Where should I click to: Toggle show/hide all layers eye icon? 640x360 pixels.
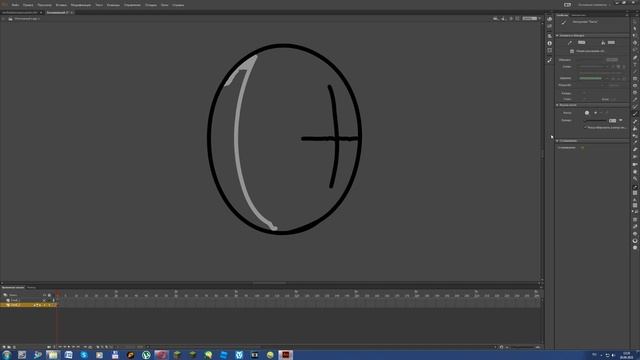tap(44, 295)
